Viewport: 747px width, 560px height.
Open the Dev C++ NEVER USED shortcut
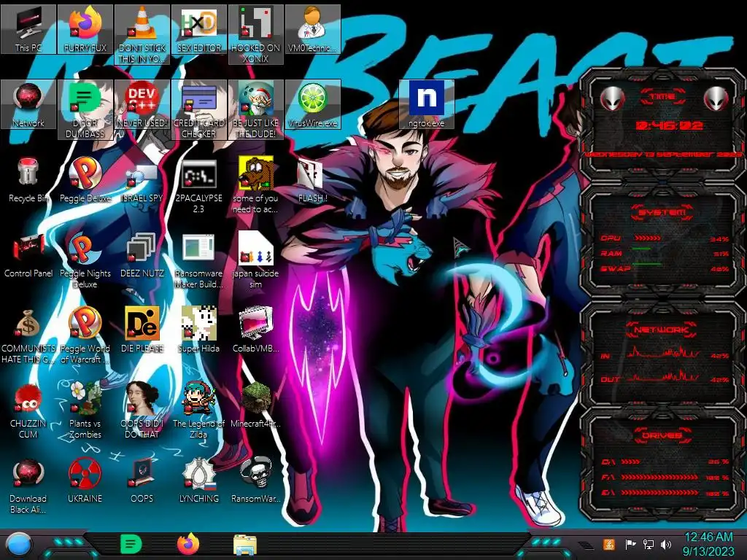(142, 104)
